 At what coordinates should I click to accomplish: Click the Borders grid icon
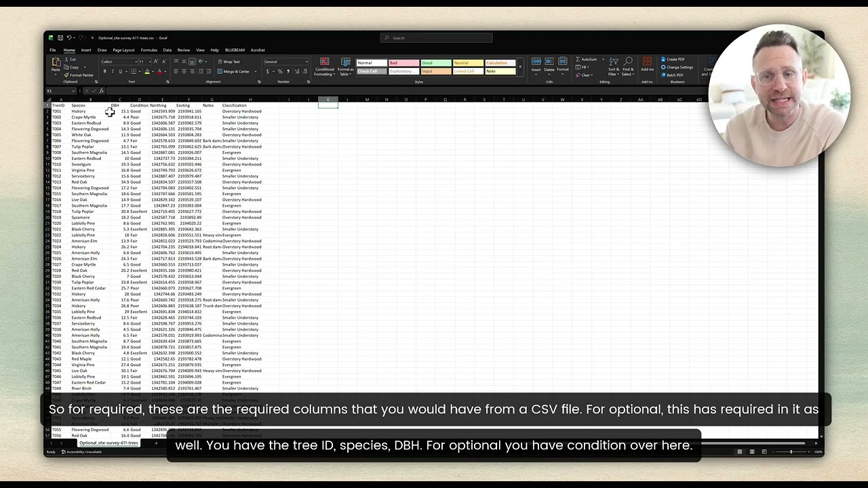coord(134,71)
